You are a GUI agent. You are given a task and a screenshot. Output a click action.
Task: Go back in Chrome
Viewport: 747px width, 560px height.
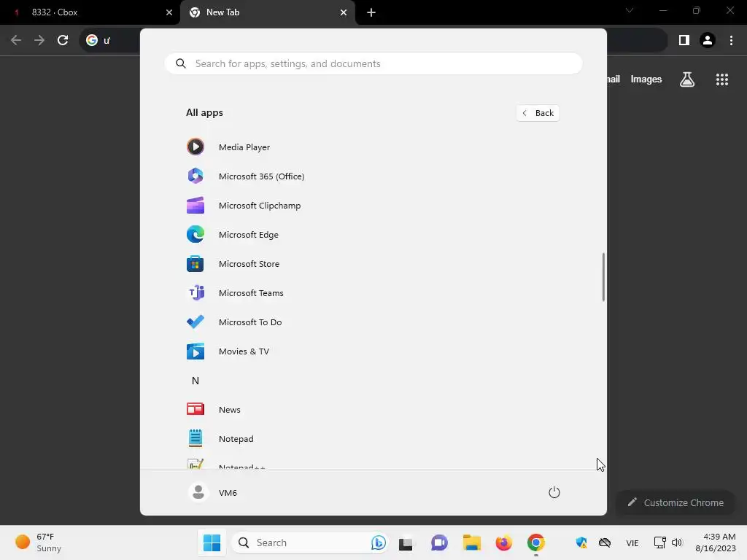click(16, 40)
